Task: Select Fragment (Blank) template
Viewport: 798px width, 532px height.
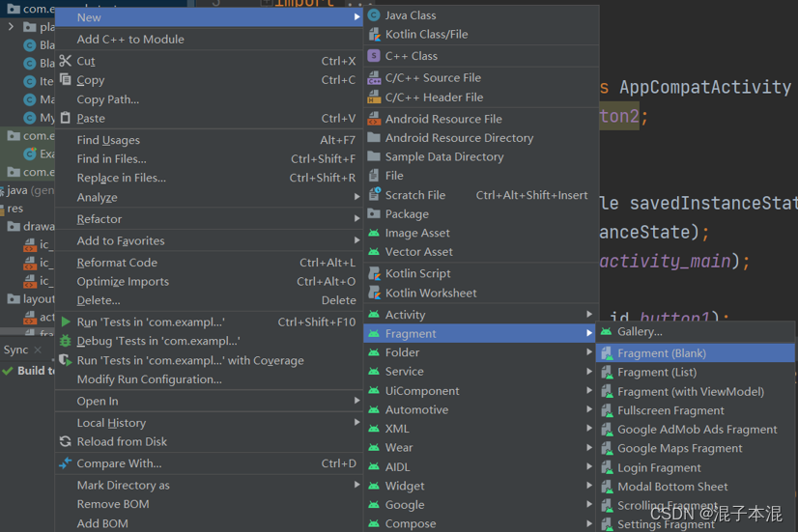Action: tap(696, 353)
